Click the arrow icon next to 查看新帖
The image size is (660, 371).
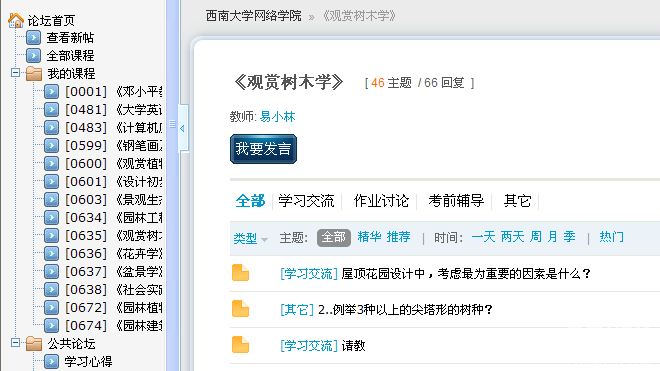[33, 37]
